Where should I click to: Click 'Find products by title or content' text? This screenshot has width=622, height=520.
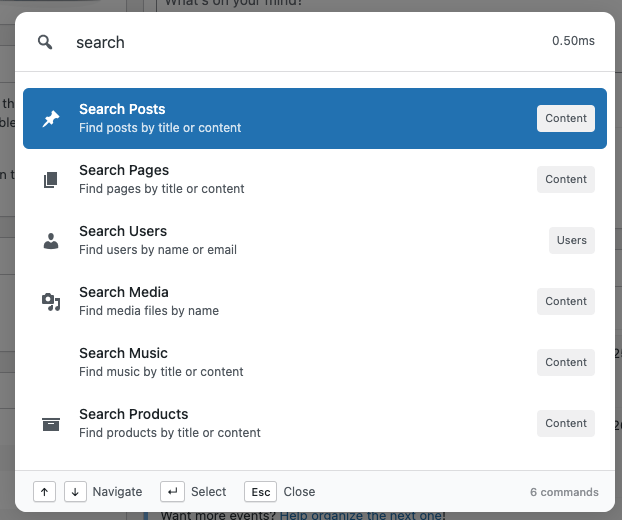pyautogui.click(x=170, y=433)
